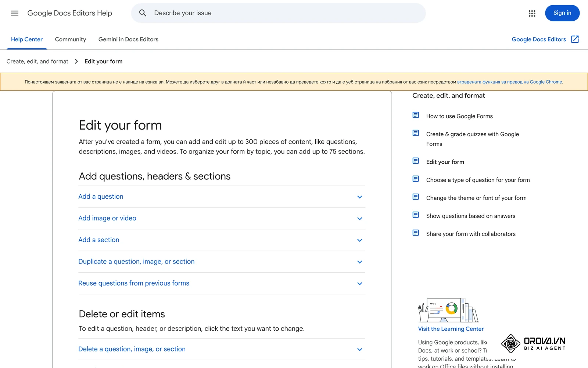This screenshot has width=588, height=368.
Task: Open the Gemini in Docs Editors tab
Action: [x=128, y=39]
